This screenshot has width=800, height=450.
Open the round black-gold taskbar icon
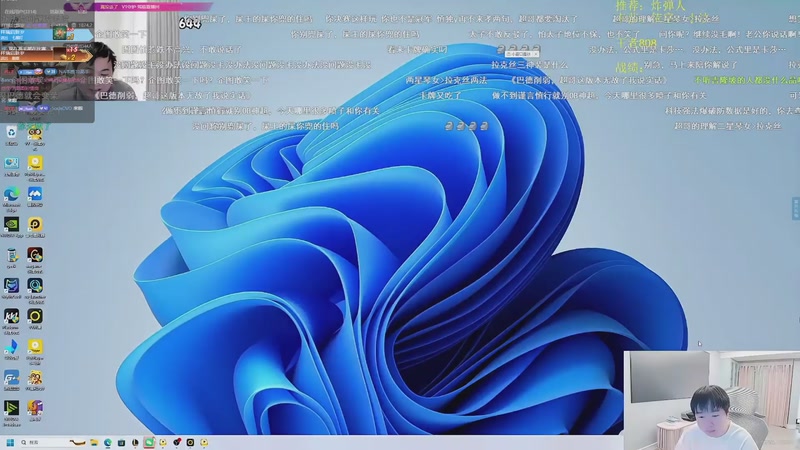(x=135, y=442)
